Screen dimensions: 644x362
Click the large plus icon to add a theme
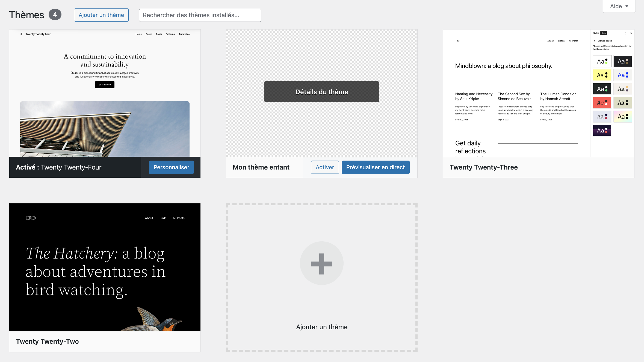click(x=321, y=263)
